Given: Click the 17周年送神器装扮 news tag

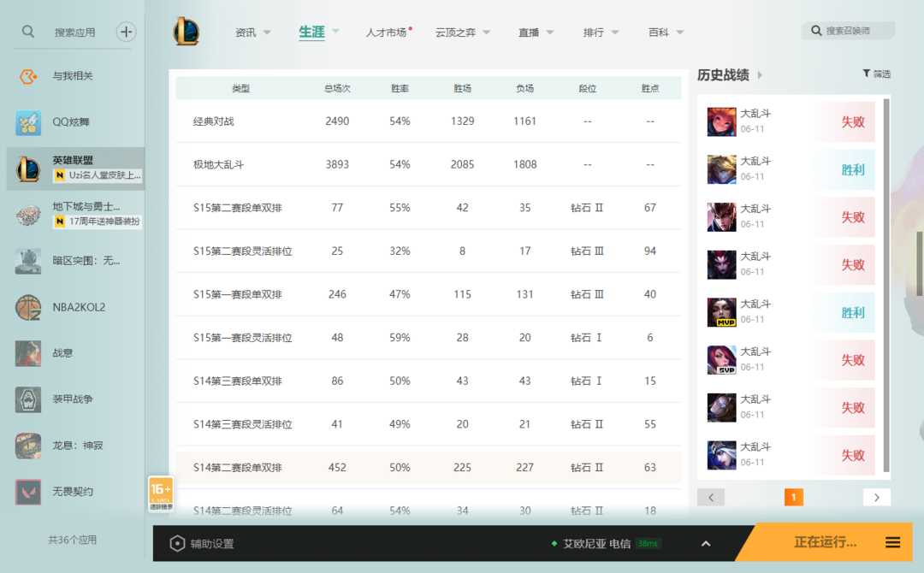Looking at the screenshot, I should 98,222.
